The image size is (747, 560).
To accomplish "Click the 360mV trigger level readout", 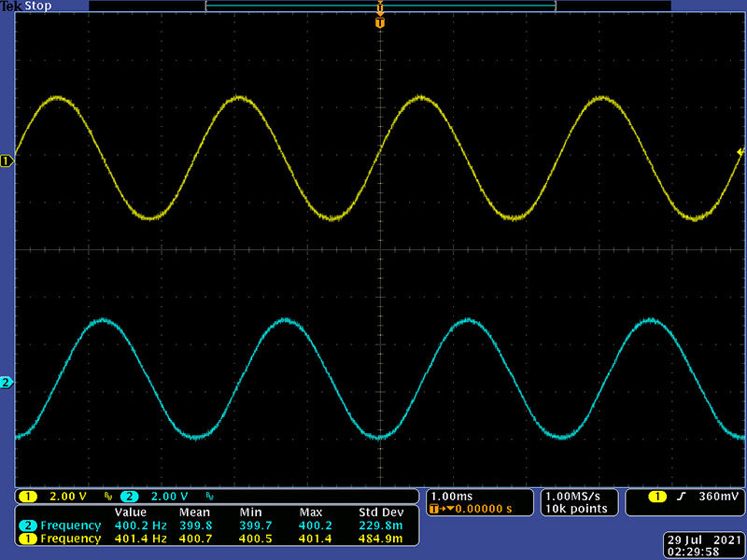I will 718,497.
